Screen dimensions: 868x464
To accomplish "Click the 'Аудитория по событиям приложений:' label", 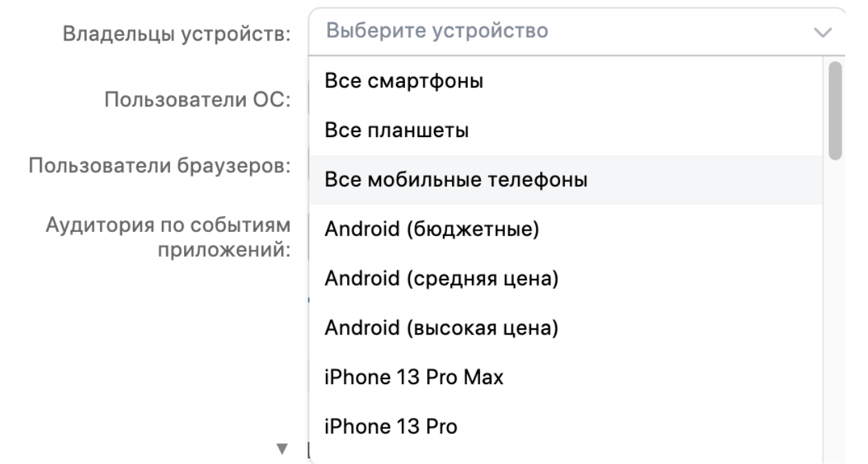I will tap(167, 236).
